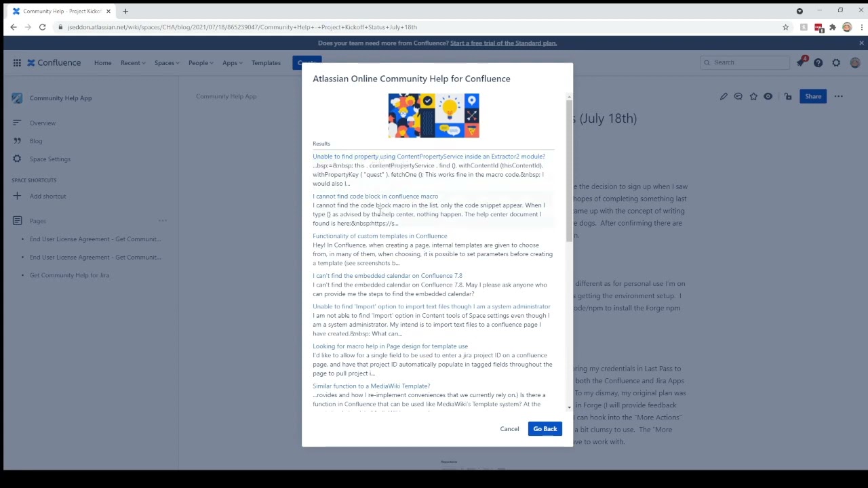Close the Community Help browser tab
Viewport: 868px width, 488px height.
point(108,11)
